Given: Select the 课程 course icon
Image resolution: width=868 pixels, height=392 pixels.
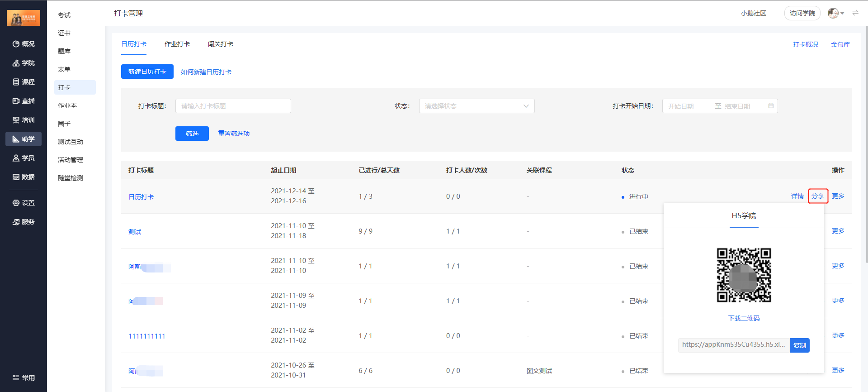Looking at the screenshot, I should [x=16, y=82].
